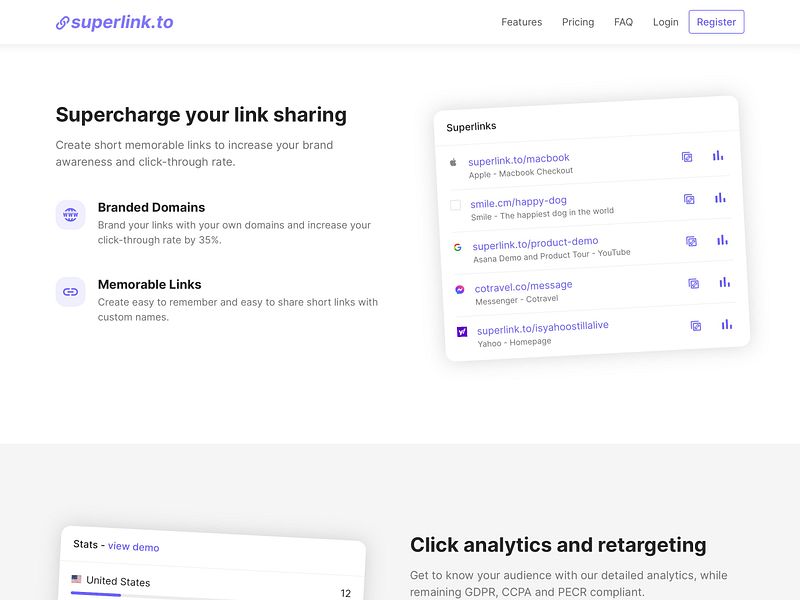Copy the smile.cm/happy-dog link

[x=689, y=199]
